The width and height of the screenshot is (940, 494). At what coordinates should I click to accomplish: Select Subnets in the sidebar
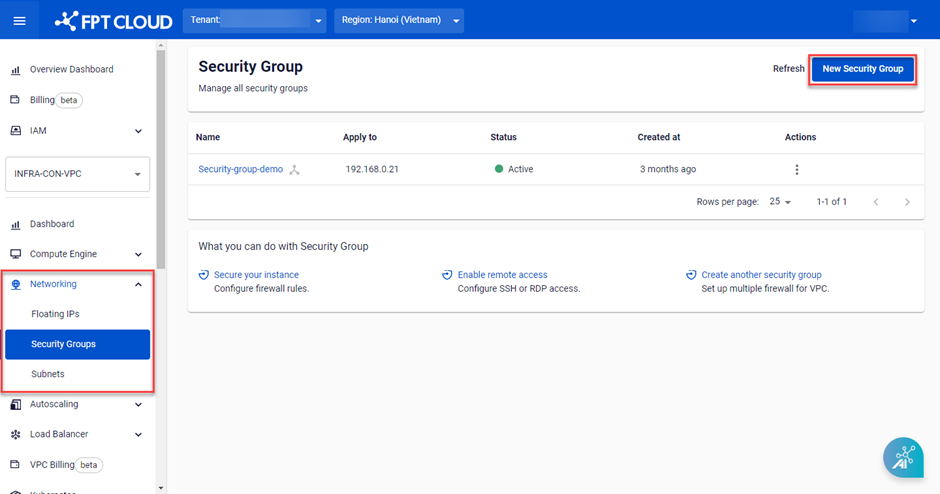[x=48, y=374]
